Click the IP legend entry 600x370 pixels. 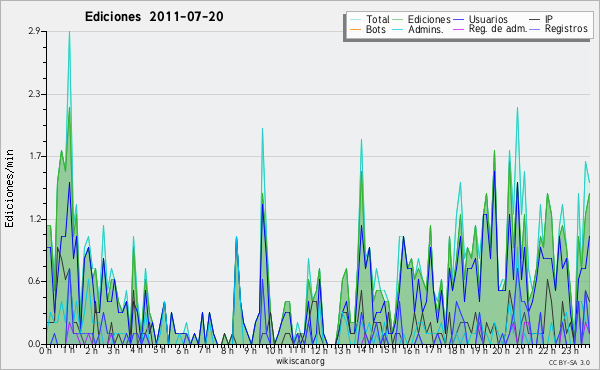click(x=541, y=19)
